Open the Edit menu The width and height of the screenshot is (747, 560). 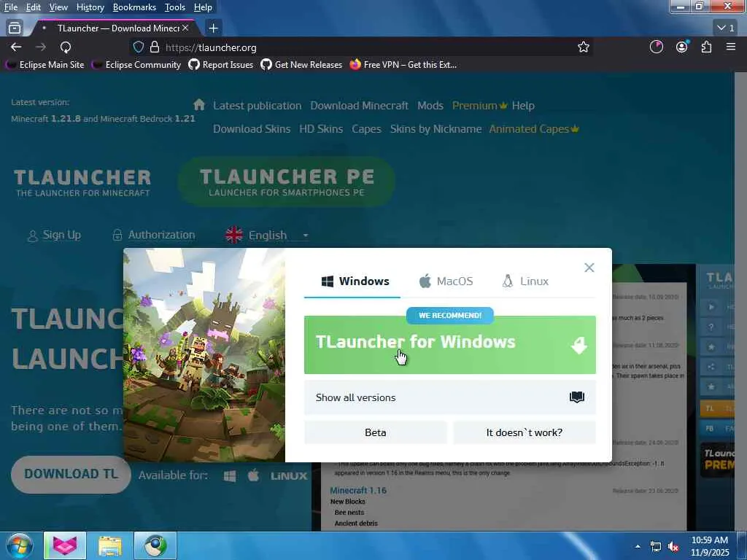tap(33, 7)
